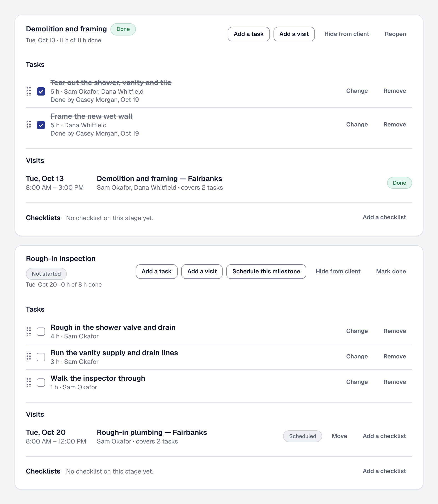Viewport: 438px width, 504px height.
Task: Add a task to Demolition and framing
Action: (x=249, y=34)
